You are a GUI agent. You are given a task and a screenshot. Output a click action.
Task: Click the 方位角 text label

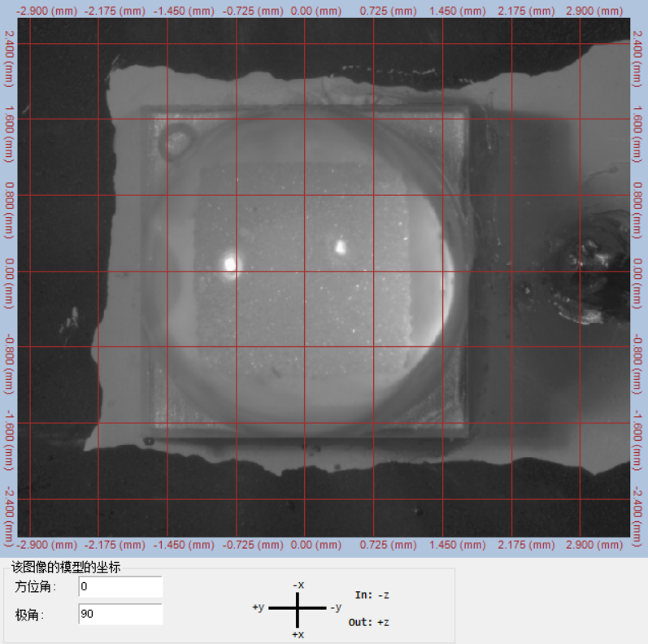coord(33,587)
